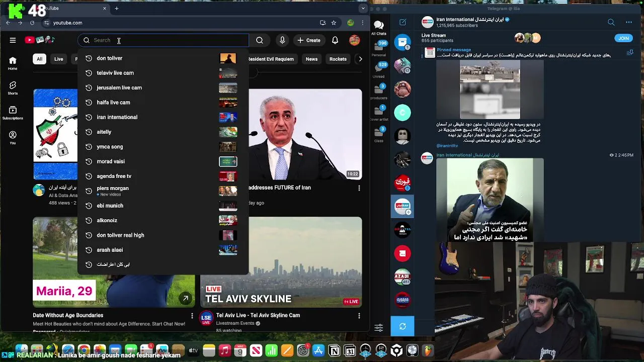Show the pinned messages list in Telegram
644x362 pixels.
coord(629,52)
